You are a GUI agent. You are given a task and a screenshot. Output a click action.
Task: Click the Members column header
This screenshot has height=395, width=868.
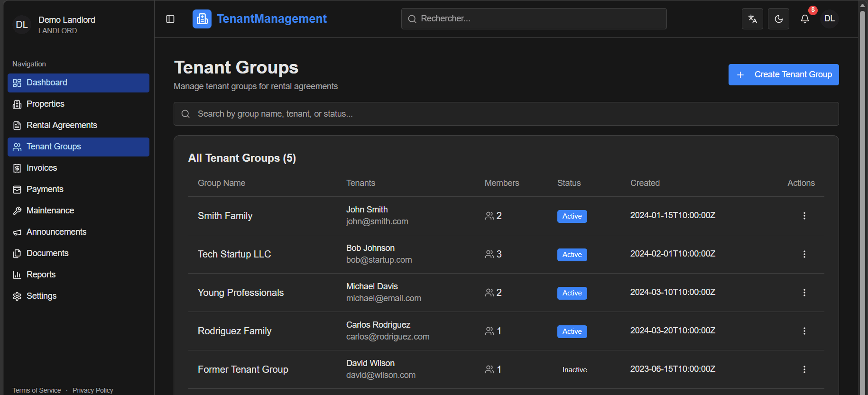[502, 183]
